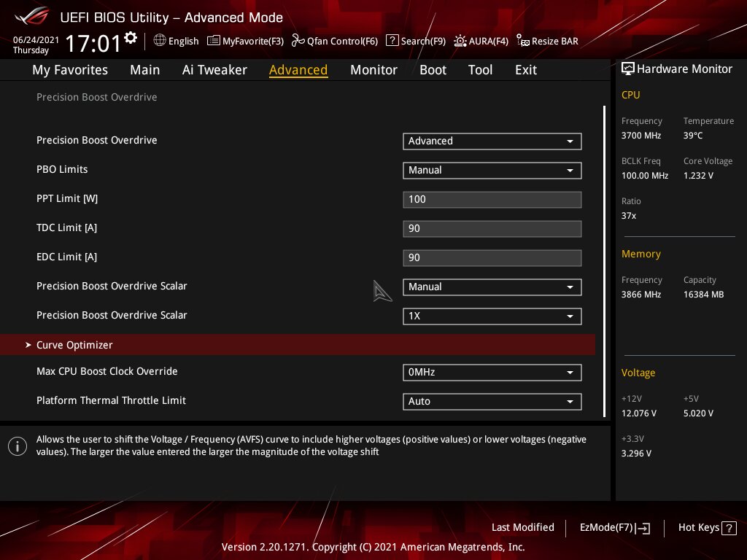Click the Hardware Monitor display icon

(x=628, y=69)
